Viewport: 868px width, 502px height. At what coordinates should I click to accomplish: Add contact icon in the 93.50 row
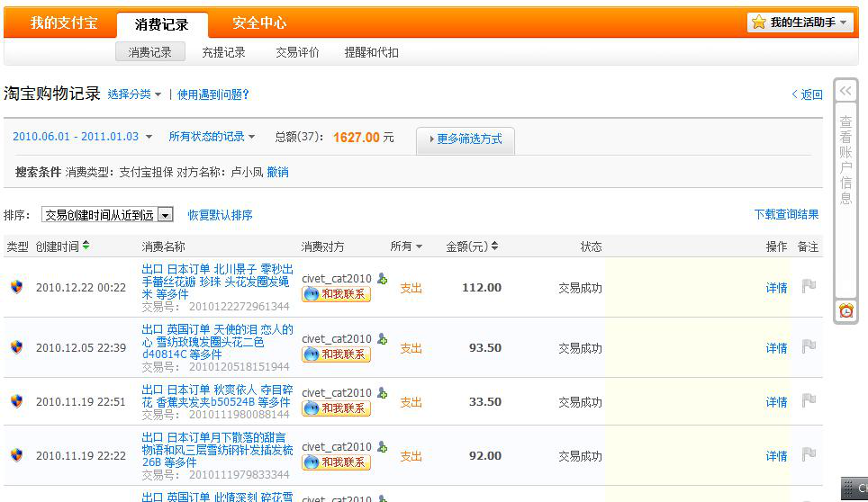[x=382, y=339]
